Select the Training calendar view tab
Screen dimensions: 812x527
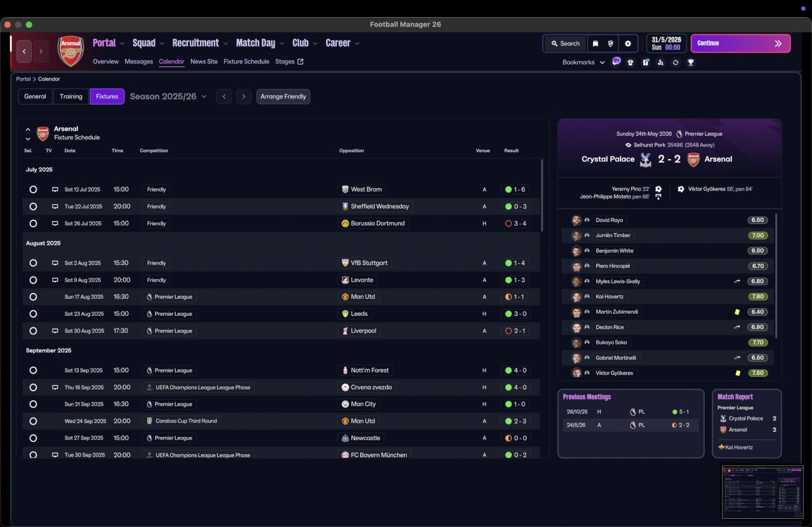click(71, 96)
